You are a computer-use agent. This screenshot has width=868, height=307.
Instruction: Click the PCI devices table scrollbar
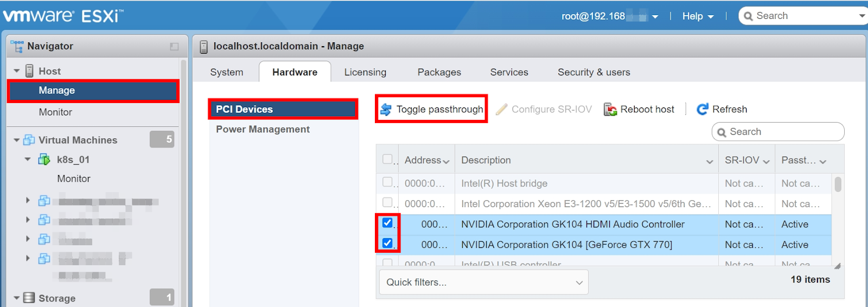click(838, 185)
